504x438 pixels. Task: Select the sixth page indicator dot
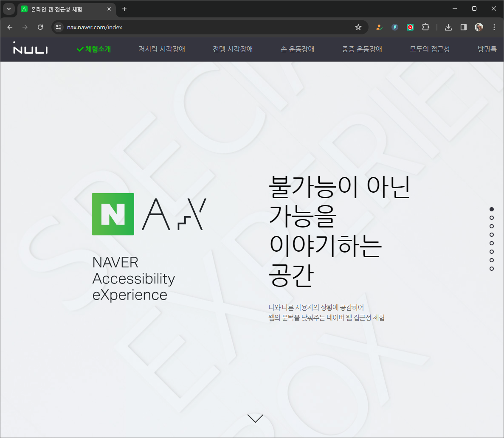click(x=491, y=252)
